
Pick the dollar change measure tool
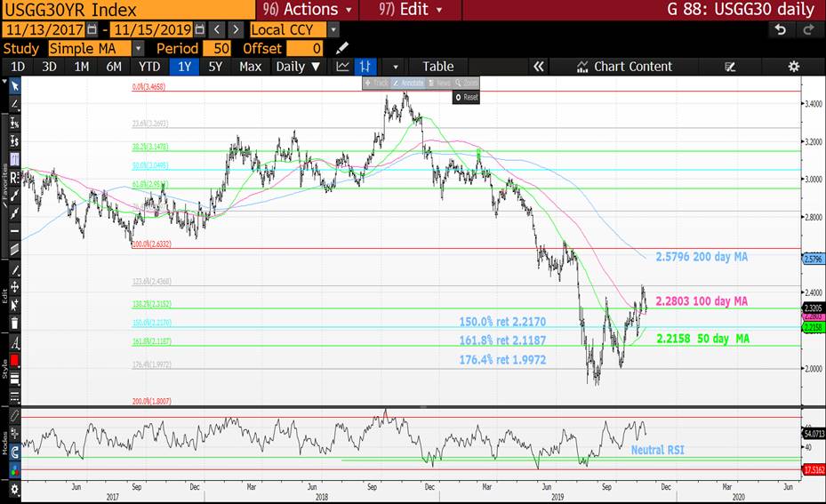14,141
